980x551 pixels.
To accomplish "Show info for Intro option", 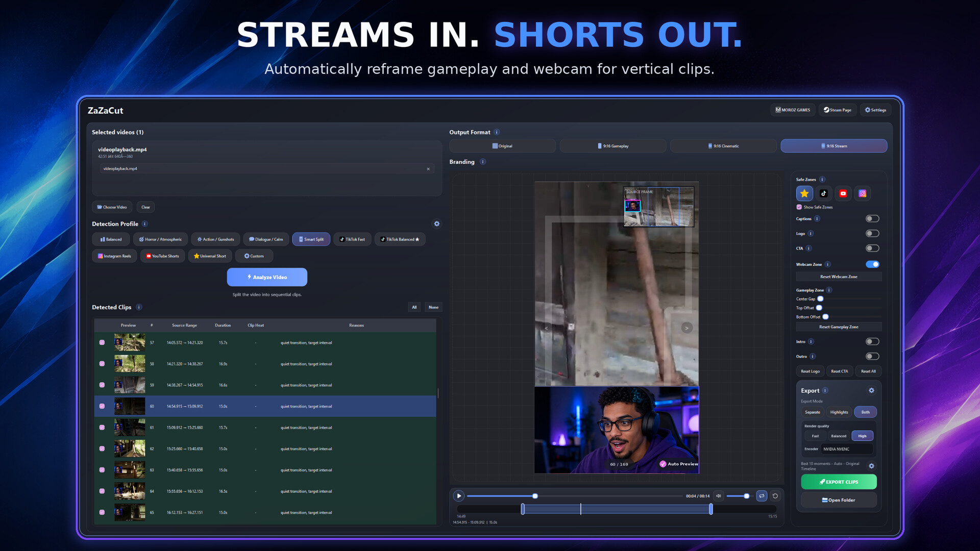I will (811, 342).
